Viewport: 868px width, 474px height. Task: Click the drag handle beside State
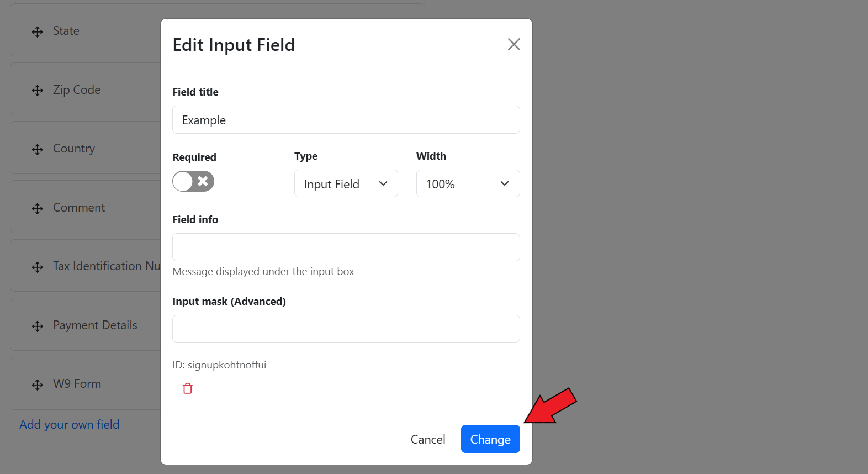coord(38,31)
